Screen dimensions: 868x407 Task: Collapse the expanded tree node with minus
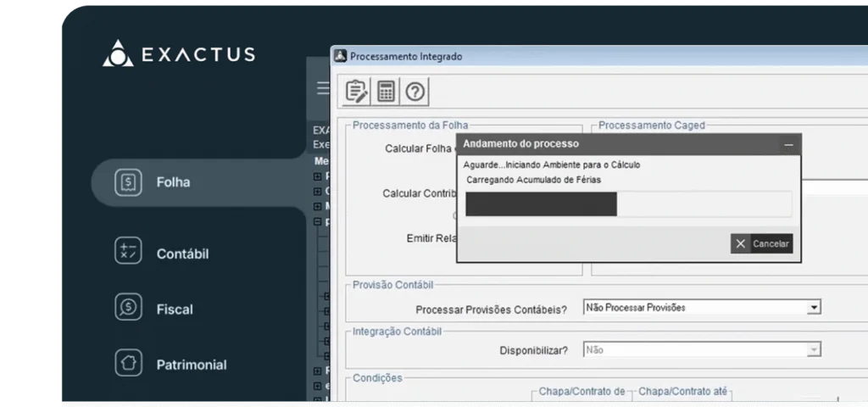[318, 221]
